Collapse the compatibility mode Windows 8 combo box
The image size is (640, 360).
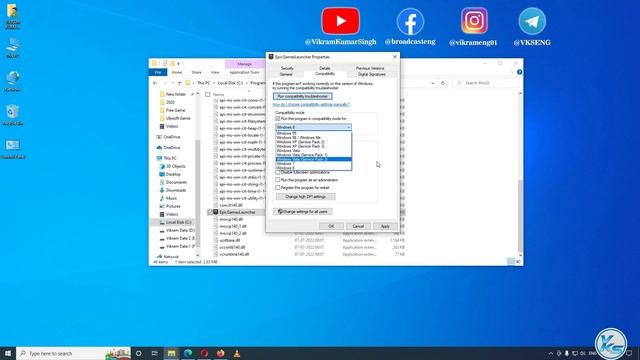click(313, 127)
